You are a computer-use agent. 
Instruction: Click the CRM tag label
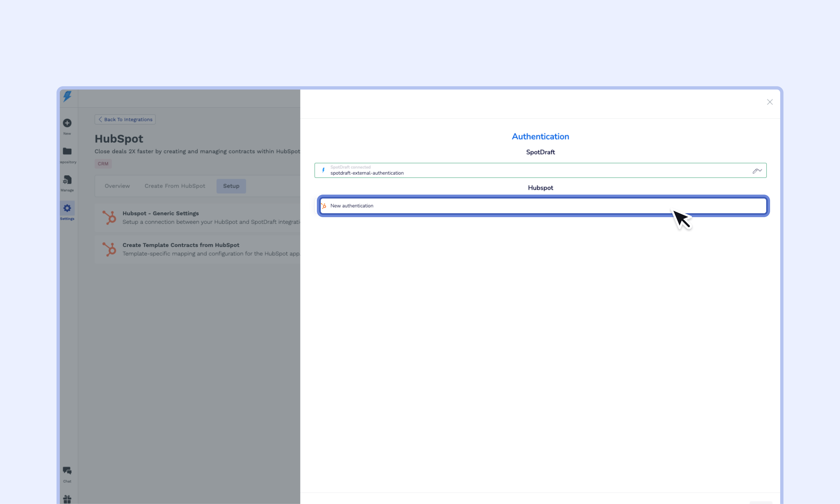pyautogui.click(x=103, y=164)
